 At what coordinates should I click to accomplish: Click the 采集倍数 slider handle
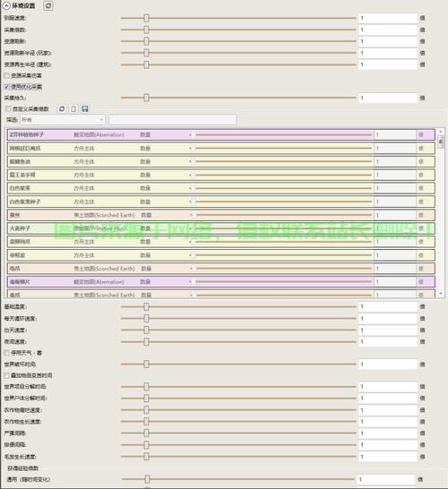[x=146, y=30]
